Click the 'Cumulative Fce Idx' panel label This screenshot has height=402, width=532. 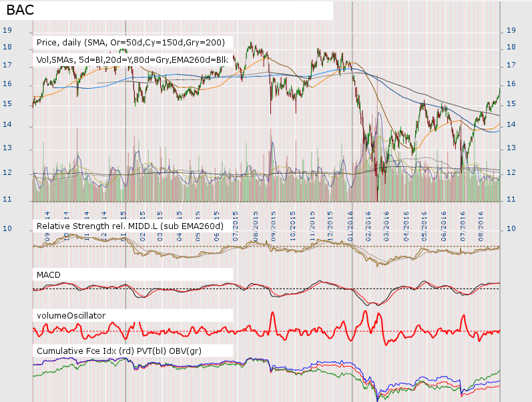[119, 351]
